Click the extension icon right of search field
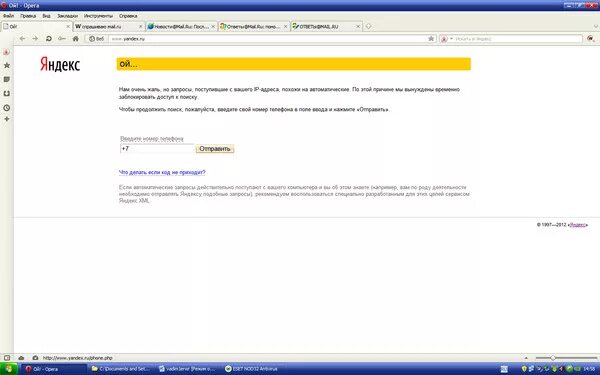This screenshot has width=600, height=375. (591, 39)
